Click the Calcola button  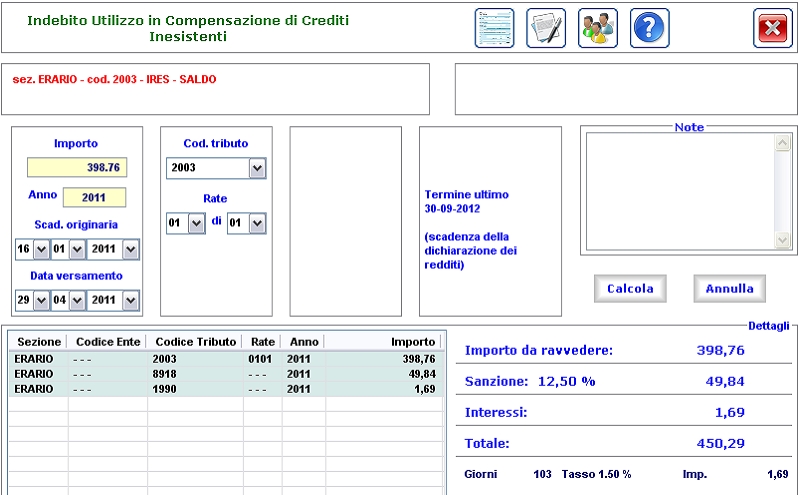(630, 289)
